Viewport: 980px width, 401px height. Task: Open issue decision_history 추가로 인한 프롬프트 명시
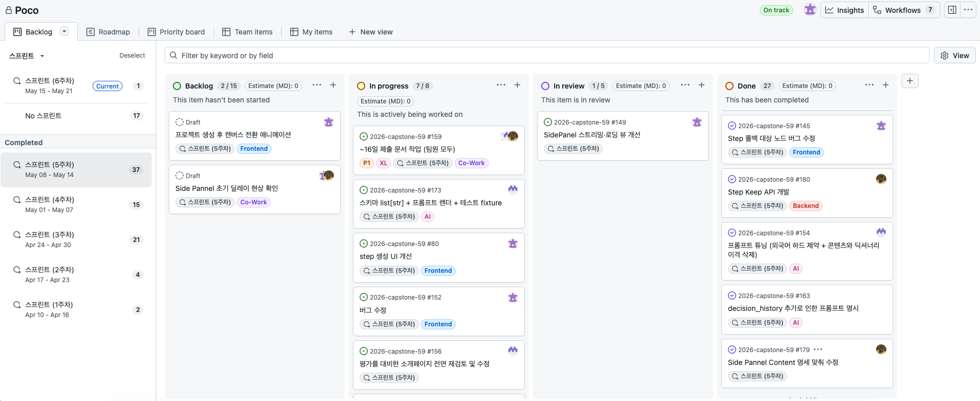[x=793, y=308]
